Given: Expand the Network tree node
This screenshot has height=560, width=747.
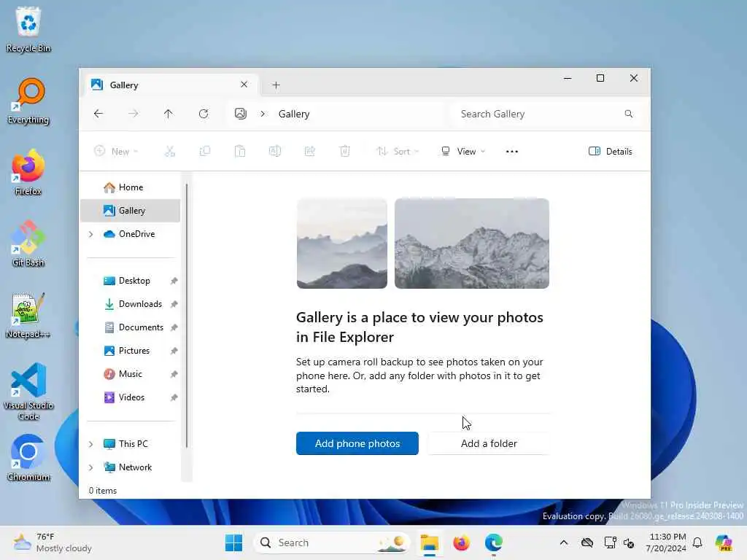Looking at the screenshot, I should (x=91, y=467).
